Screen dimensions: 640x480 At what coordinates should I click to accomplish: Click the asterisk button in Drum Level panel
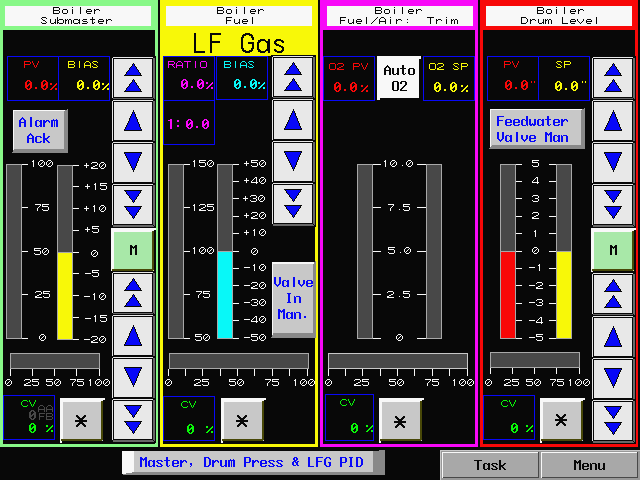click(561, 420)
